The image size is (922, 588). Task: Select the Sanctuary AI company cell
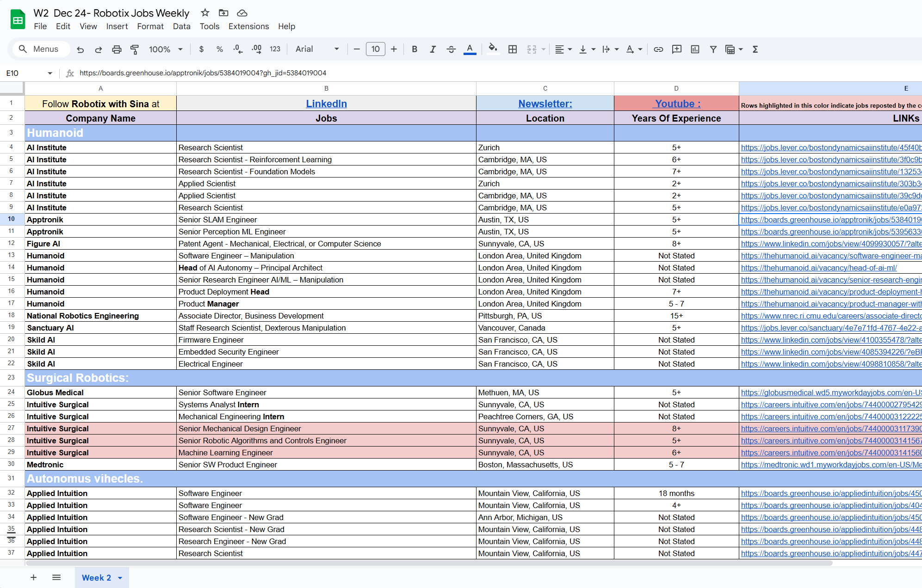tap(100, 328)
